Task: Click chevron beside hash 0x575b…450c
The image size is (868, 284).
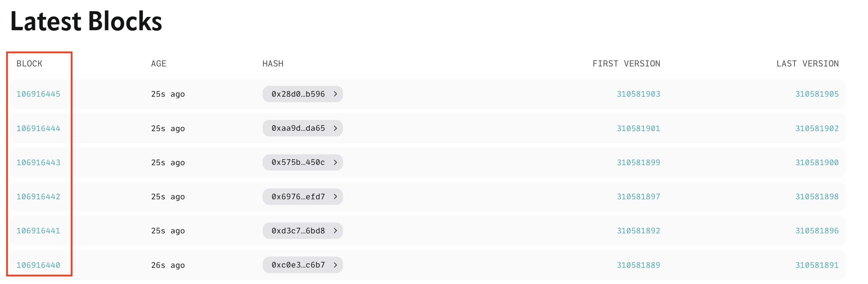Action: point(335,162)
